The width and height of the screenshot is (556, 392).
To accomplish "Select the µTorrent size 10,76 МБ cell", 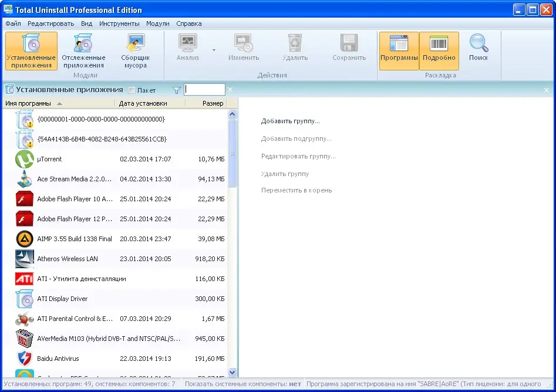I will (x=211, y=159).
